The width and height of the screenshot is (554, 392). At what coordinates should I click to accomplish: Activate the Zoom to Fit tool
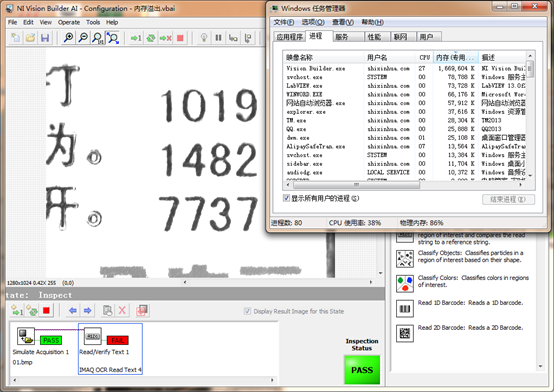[x=113, y=37]
